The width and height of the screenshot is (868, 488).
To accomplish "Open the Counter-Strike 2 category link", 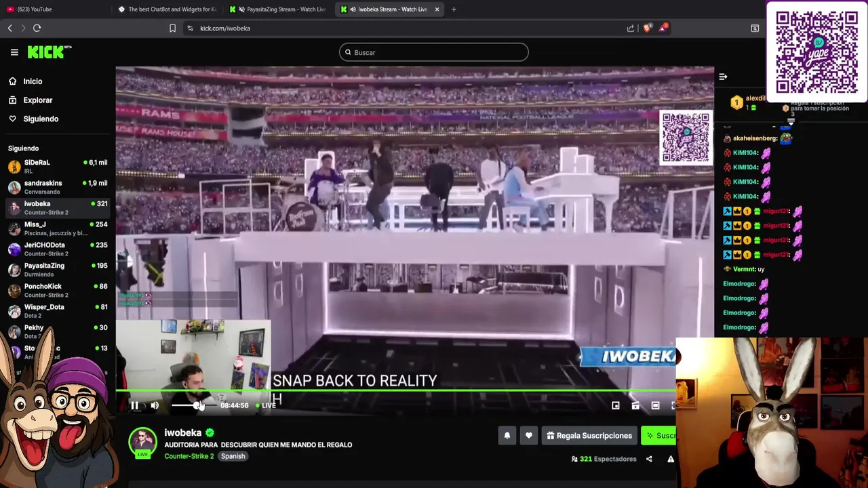I will pyautogui.click(x=189, y=456).
